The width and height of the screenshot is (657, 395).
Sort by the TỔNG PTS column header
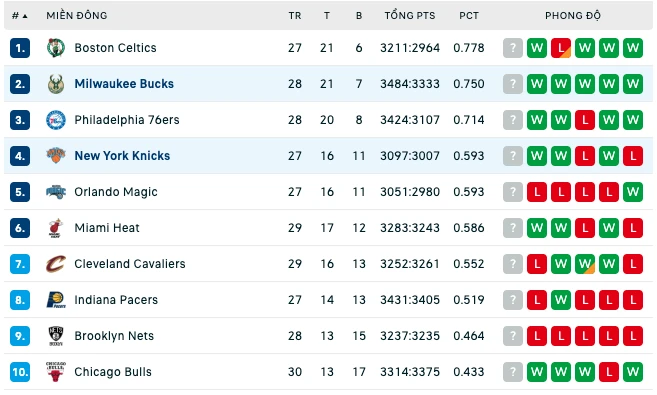[410, 16]
